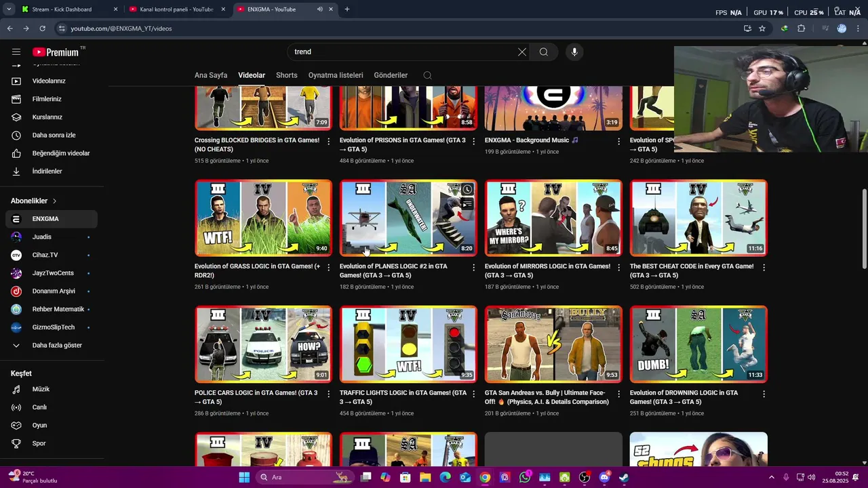Open İndirilenler in the sidebar
Image resolution: width=868 pixels, height=488 pixels.
click(x=52, y=171)
